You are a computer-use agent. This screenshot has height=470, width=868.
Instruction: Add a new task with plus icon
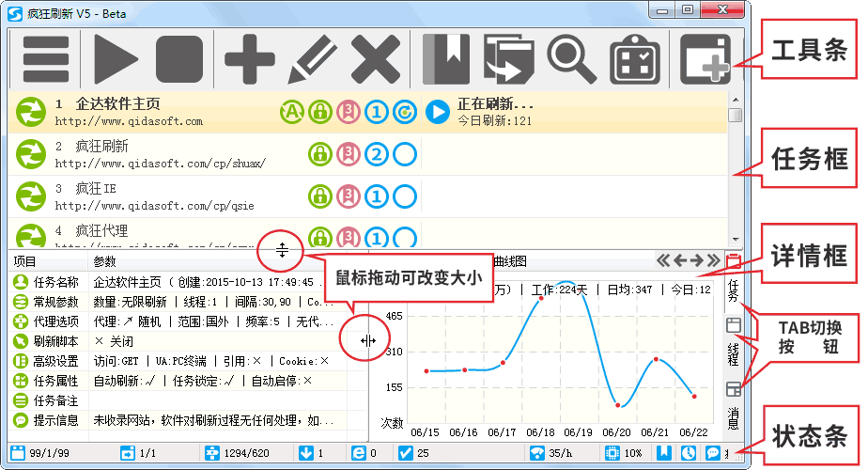point(250,58)
